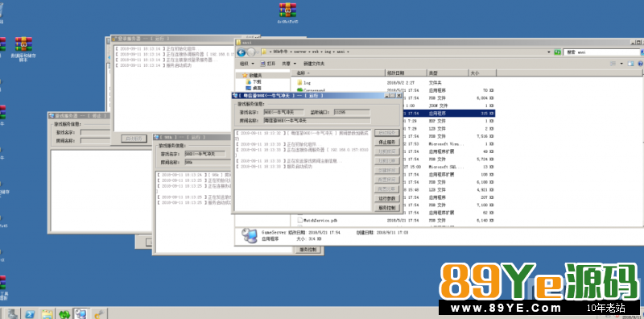644x319 pixels.
Task: Click the 98k window title bar
Action: 192,137
